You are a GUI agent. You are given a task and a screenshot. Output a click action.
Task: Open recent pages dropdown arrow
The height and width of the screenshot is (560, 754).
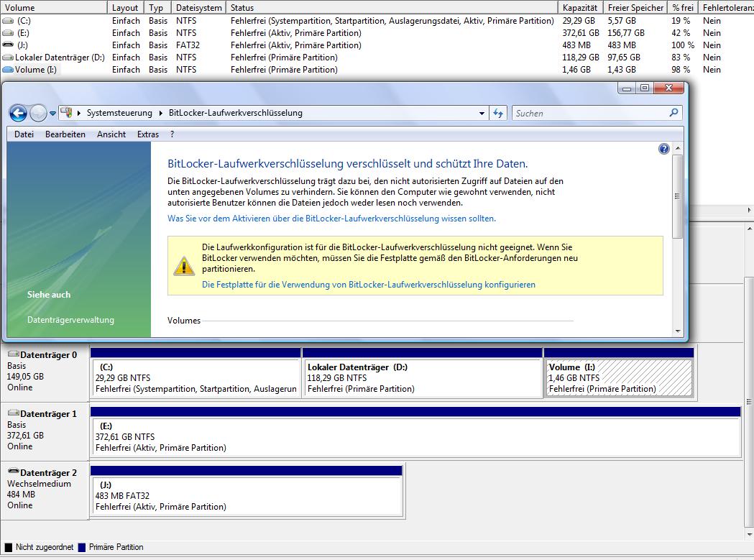(52, 114)
